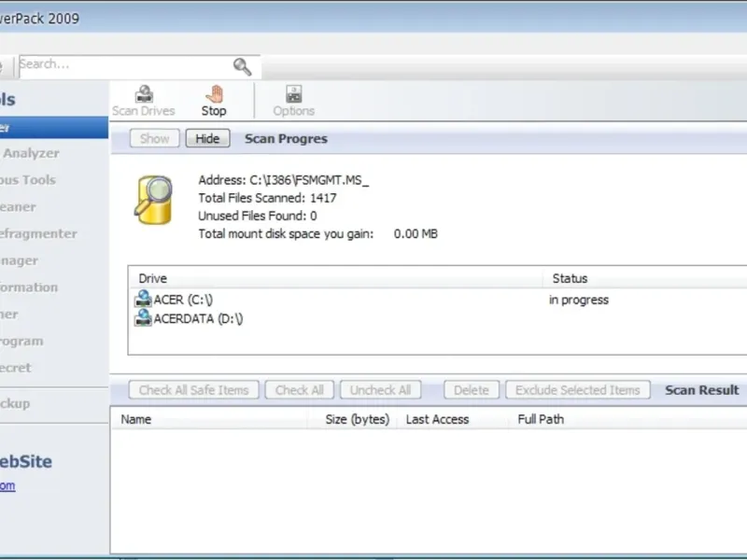
Task: Click the Show button
Action: tap(154, 138)
